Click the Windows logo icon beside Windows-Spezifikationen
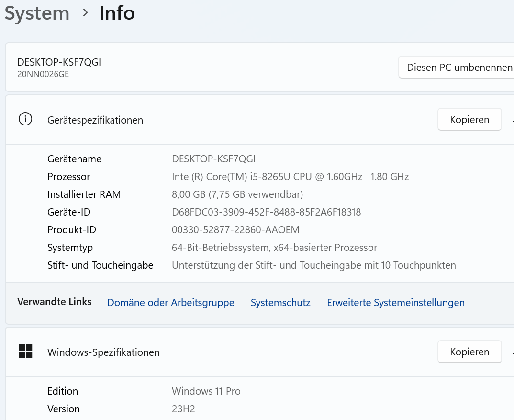514x420 pixels. (25, 351)
